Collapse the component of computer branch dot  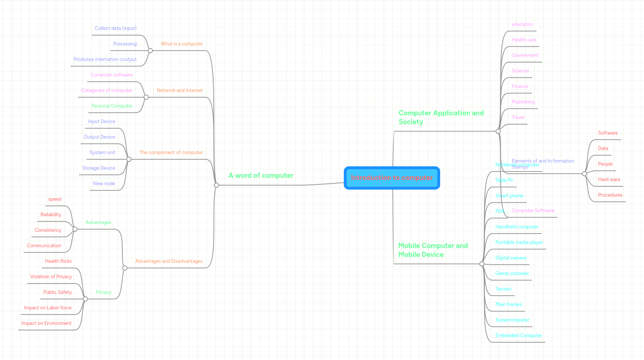tap(129, 159)
